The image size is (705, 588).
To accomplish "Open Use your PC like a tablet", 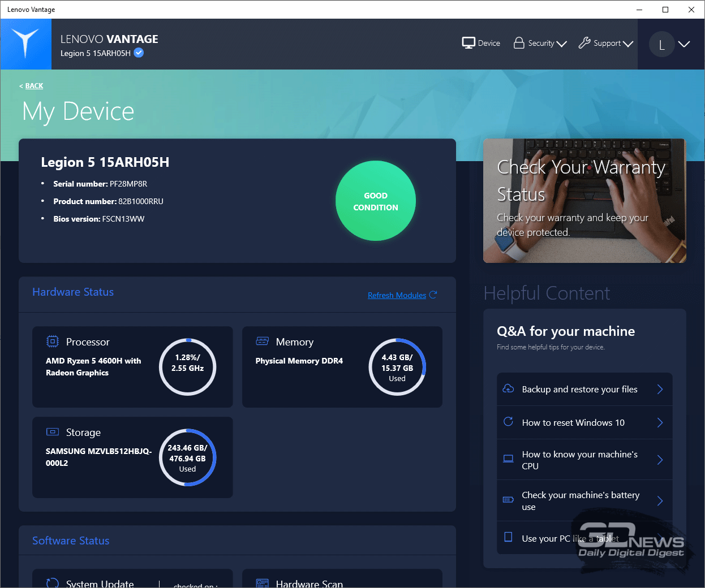I will [584, 538].
